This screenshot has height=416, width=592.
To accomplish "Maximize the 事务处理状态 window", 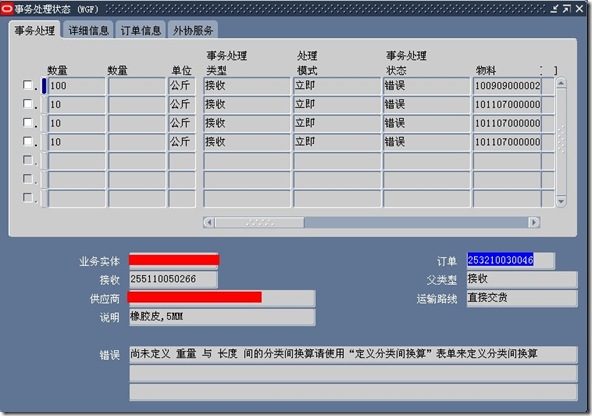I will tap(567, 9).
